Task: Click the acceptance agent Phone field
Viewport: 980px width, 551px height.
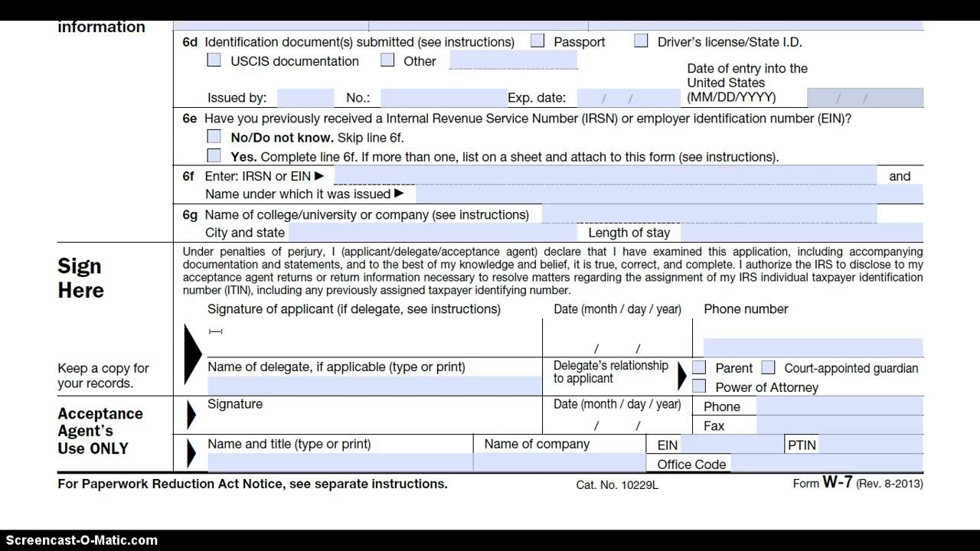Action: tap(840, 406)
